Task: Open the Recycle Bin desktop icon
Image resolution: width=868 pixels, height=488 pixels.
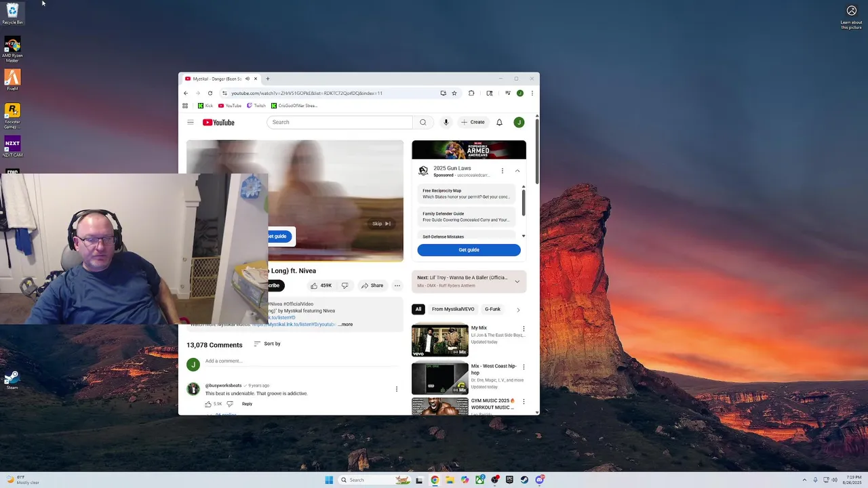Action: (x=12, y=14)
